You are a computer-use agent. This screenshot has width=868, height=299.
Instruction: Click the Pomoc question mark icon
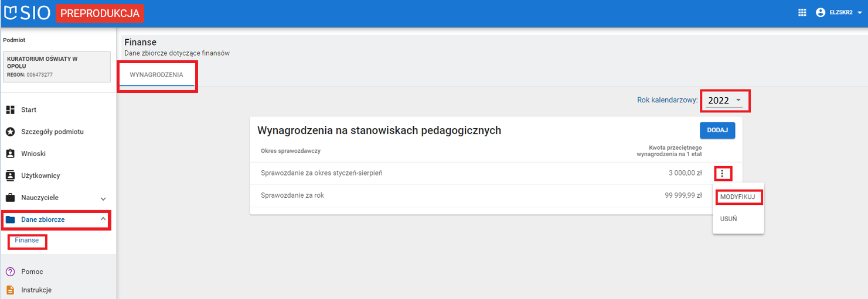(10, 271)
